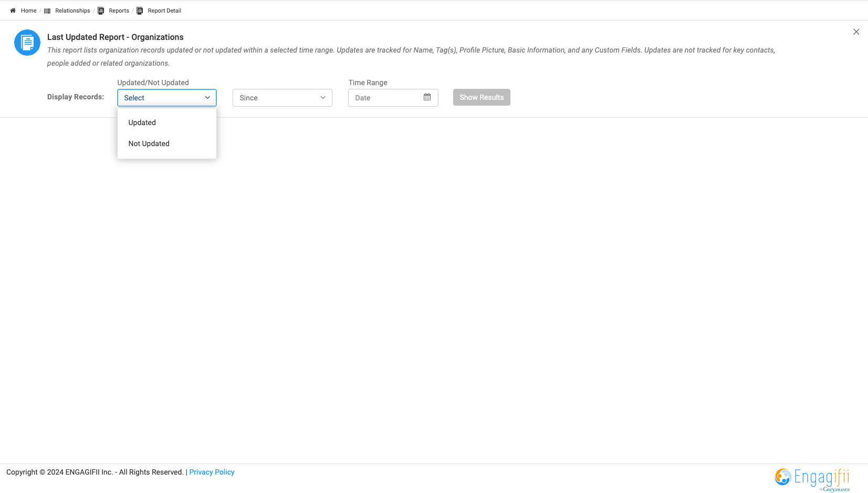
Task: Click the Home icon in breadcrumb
Action: [x=13, y=11]
